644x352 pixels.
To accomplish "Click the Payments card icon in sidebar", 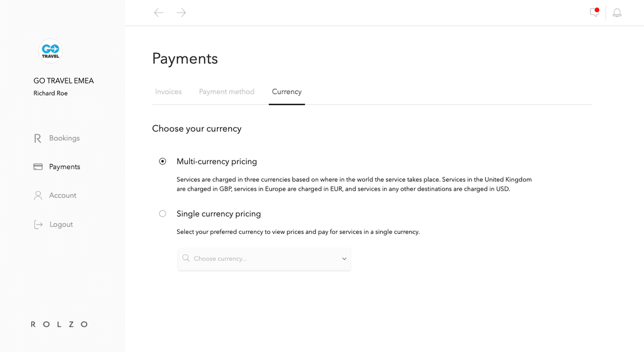I will point(38,167).
